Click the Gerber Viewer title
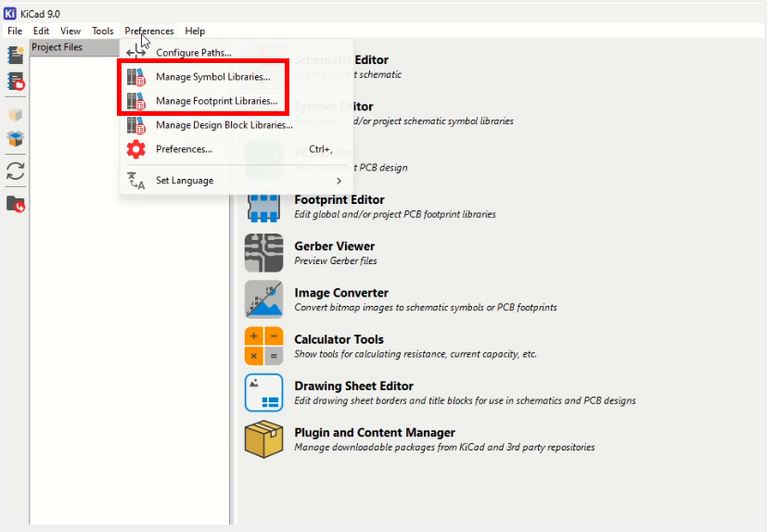 click(334, 246)
